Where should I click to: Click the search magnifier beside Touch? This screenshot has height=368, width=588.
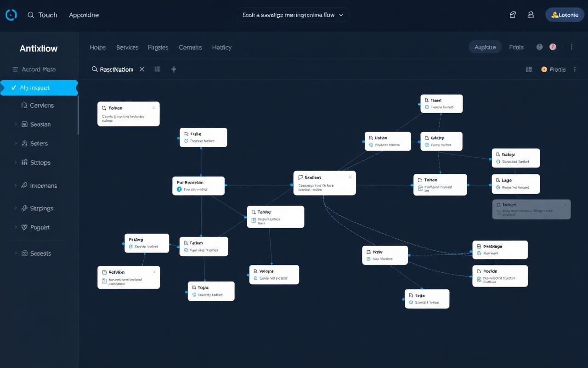tap(31, 15)
